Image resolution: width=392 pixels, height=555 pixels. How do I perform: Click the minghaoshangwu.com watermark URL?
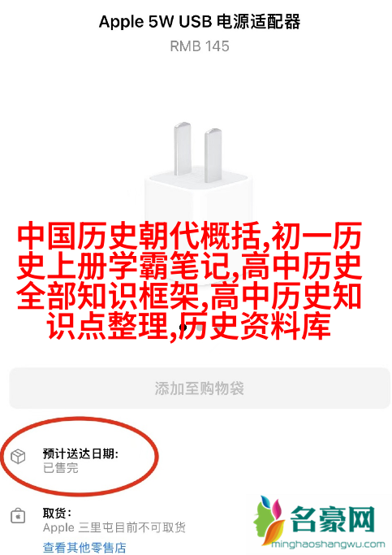pos(328,544)
